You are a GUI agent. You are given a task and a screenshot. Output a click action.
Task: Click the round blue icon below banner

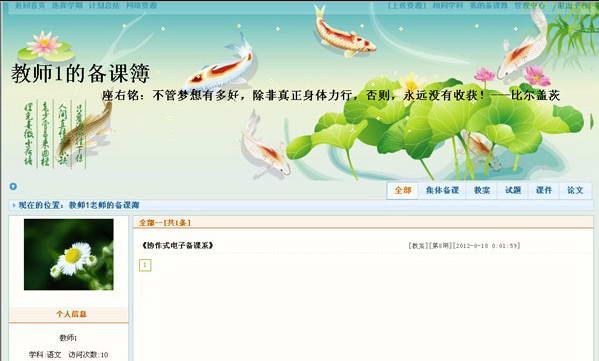pyautogui.click(x=13, y=186)
